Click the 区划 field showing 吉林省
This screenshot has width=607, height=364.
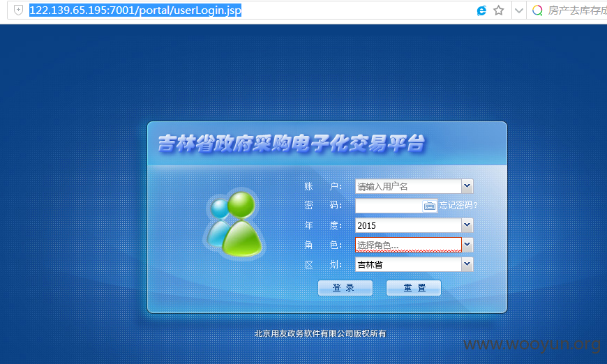click(x=408, y=264)
